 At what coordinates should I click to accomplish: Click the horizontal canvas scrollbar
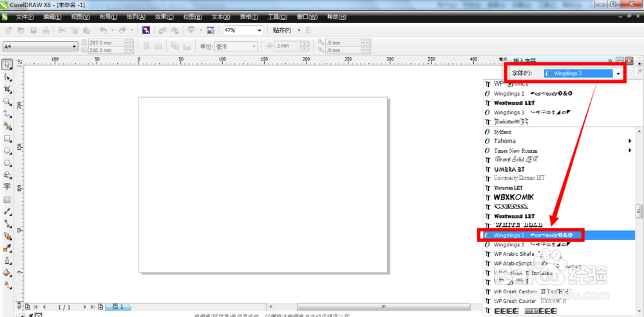pos(384,307)
